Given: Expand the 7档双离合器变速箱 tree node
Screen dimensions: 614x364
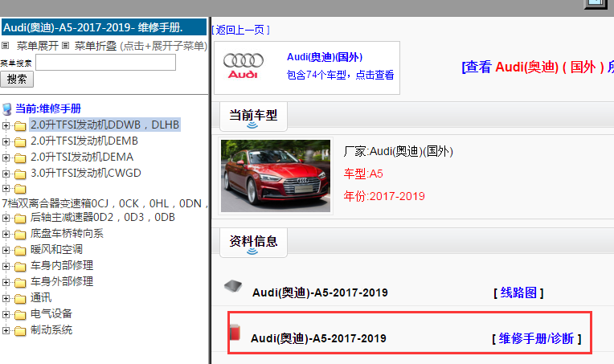Looking at the screenshot, I should click(x=6, y=189).
